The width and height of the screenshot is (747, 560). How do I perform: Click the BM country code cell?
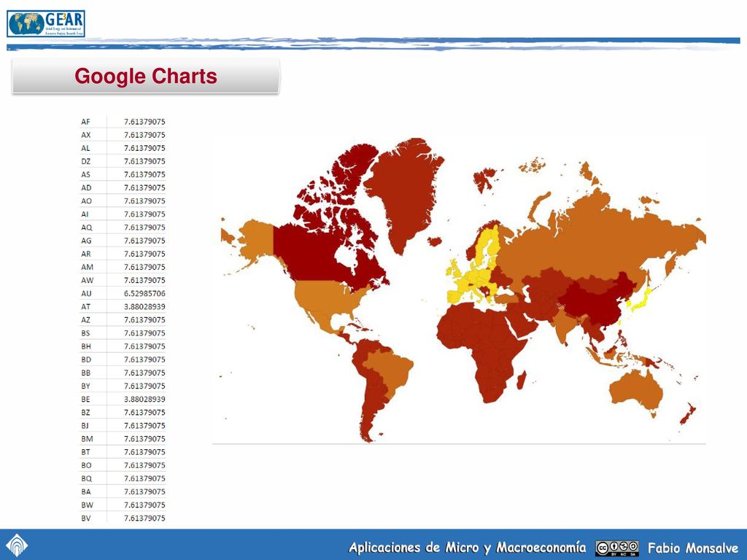(87, 439)
